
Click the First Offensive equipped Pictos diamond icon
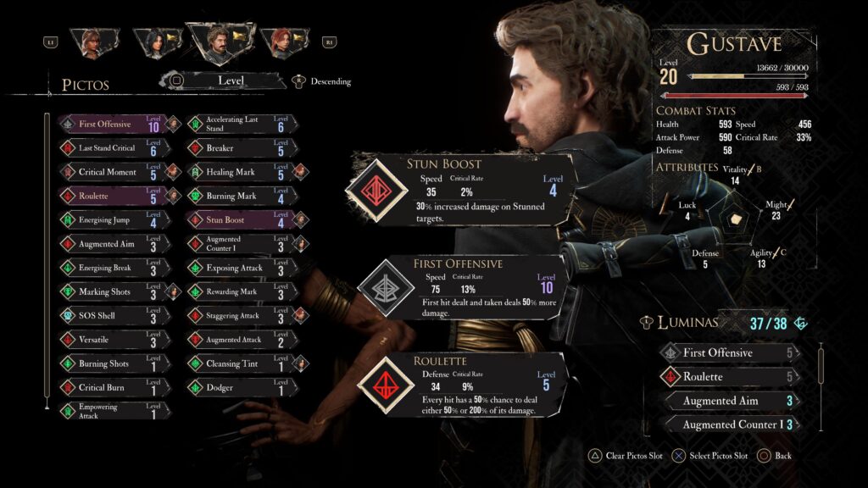point(386,288)
